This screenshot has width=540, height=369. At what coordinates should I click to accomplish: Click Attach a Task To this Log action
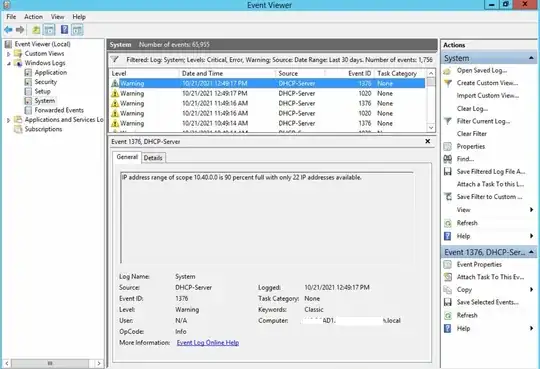[490, 184]
